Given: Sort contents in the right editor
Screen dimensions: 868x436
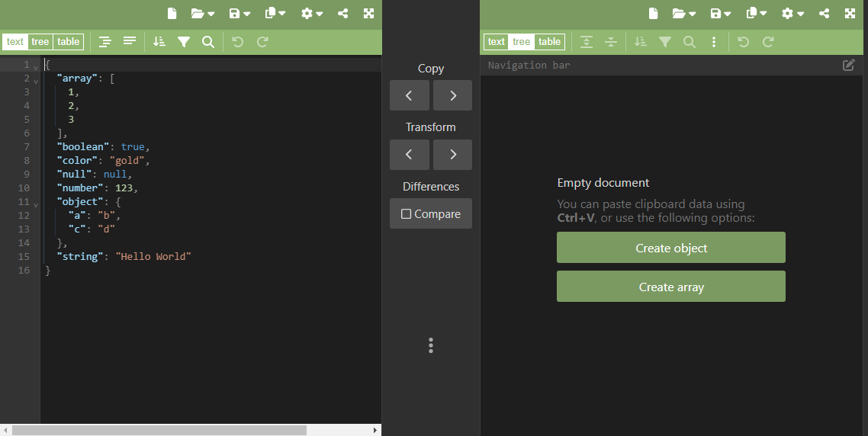Looking at the screenshot, I should click(x=641, y=41).
